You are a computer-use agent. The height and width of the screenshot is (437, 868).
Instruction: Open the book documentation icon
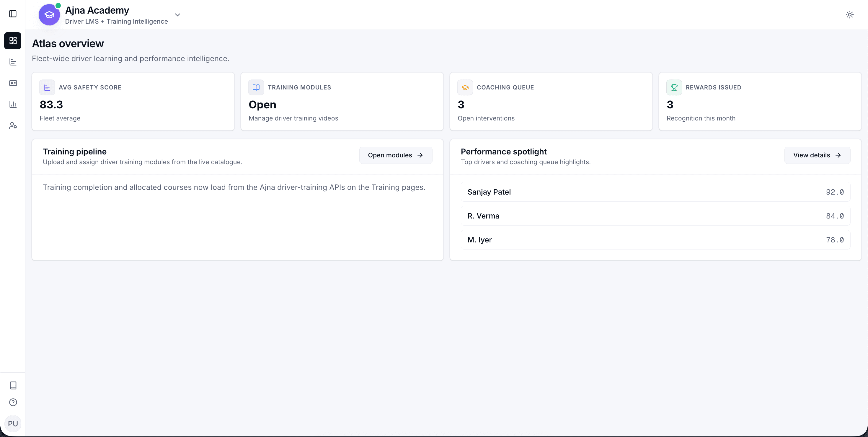click(x=13, y=385)
